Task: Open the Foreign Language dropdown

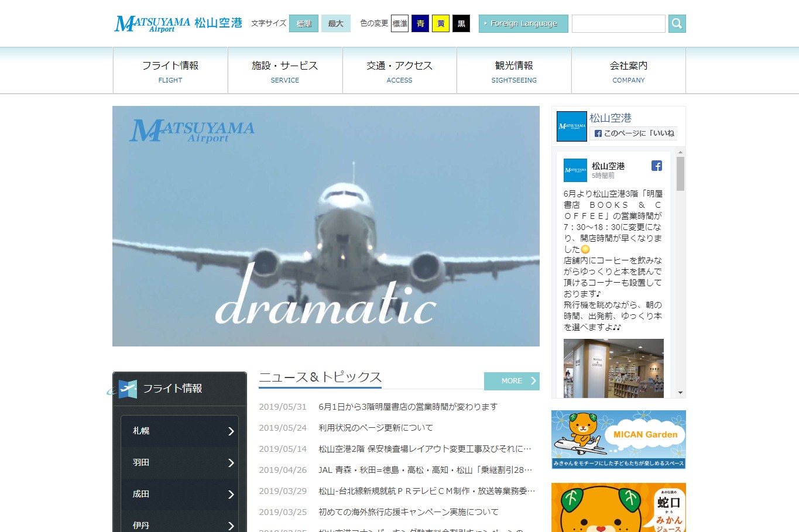Action: 523,23
